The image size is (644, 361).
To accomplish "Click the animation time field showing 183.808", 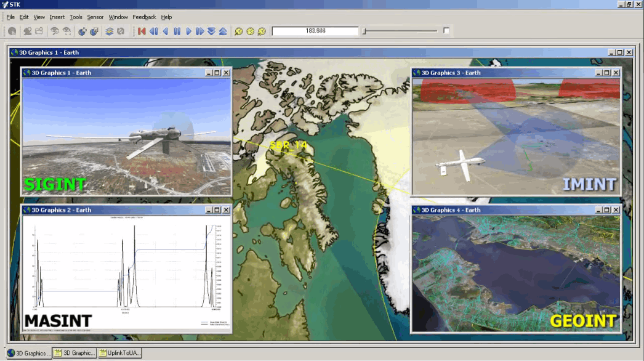I will coord(315,31).
